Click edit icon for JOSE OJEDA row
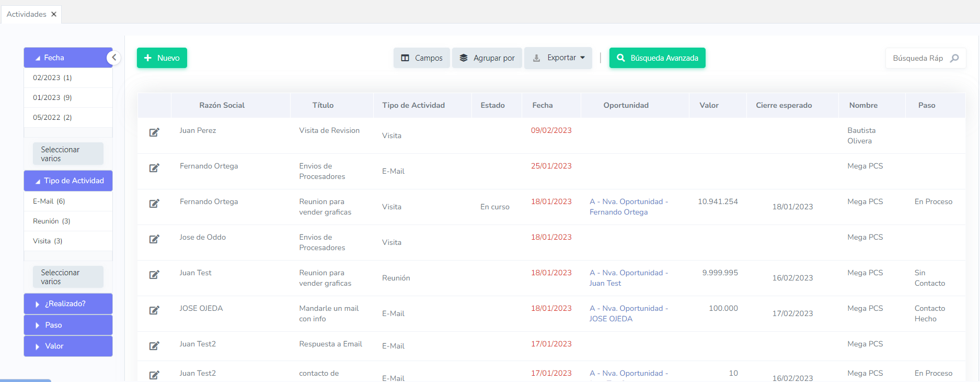980x382 pixels. pos(154,310)
